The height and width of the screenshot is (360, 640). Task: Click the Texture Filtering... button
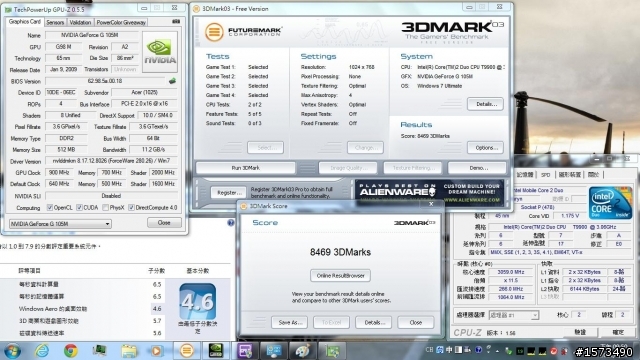coord(413,168)
